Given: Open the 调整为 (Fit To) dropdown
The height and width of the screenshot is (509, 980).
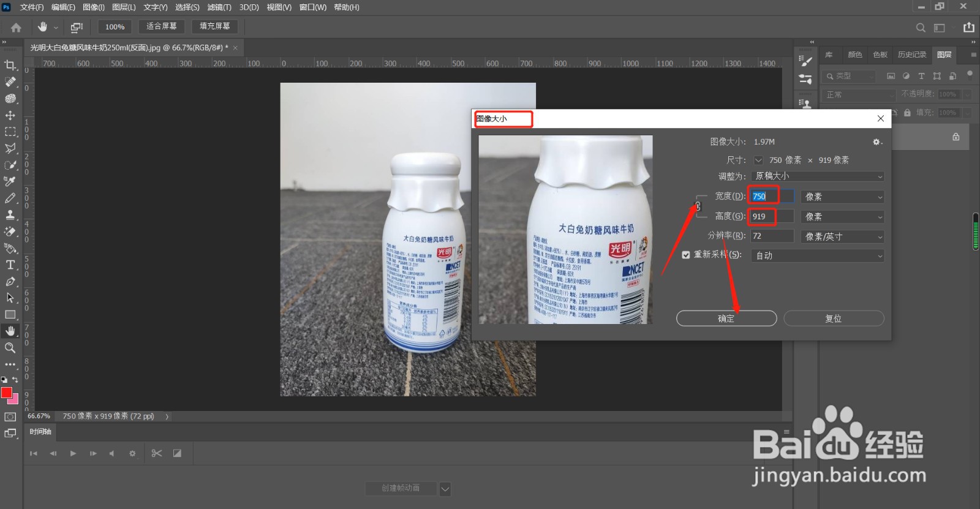Looking at the screenshot, I should pos(818,176).
